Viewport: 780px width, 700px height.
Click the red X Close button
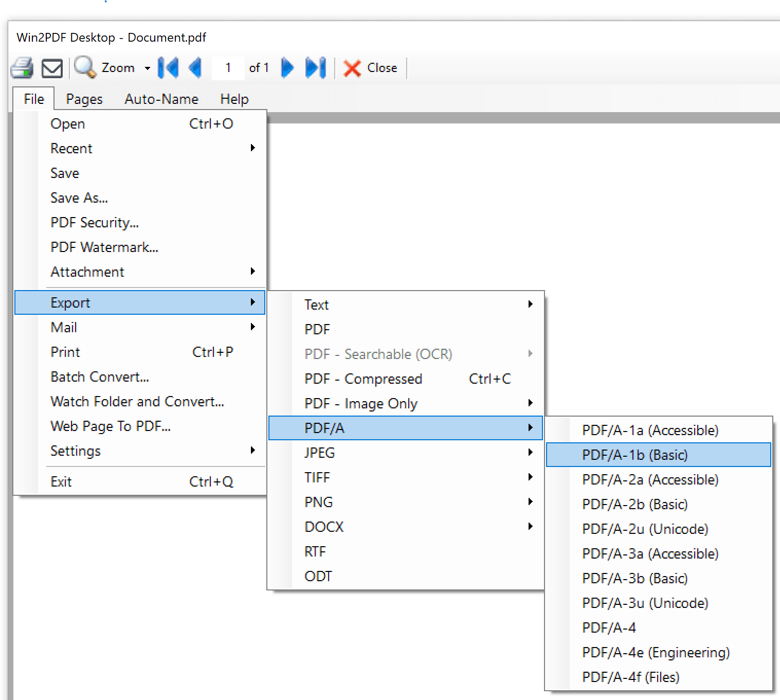click(370, 68)
